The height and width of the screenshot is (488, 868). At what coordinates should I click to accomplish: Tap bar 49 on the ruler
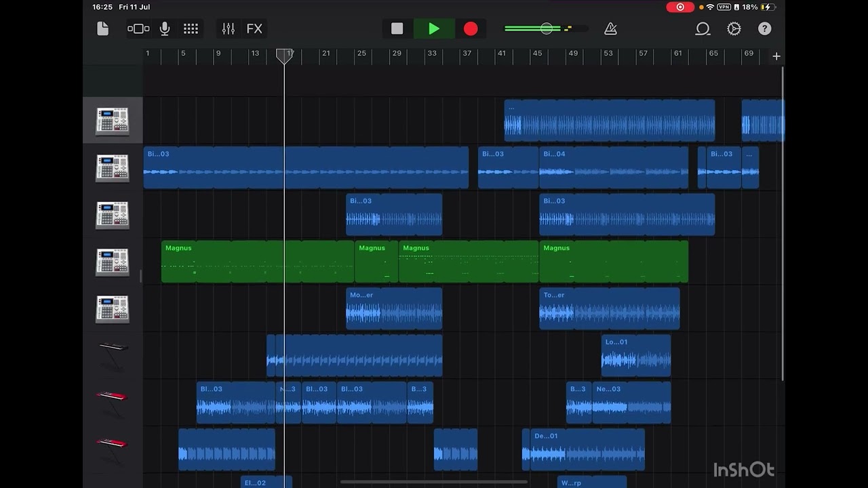click(x=573, y=54)
